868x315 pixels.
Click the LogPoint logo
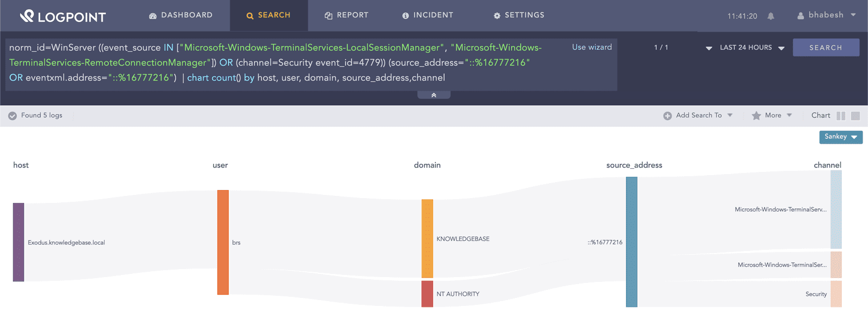tap(63, 16)
